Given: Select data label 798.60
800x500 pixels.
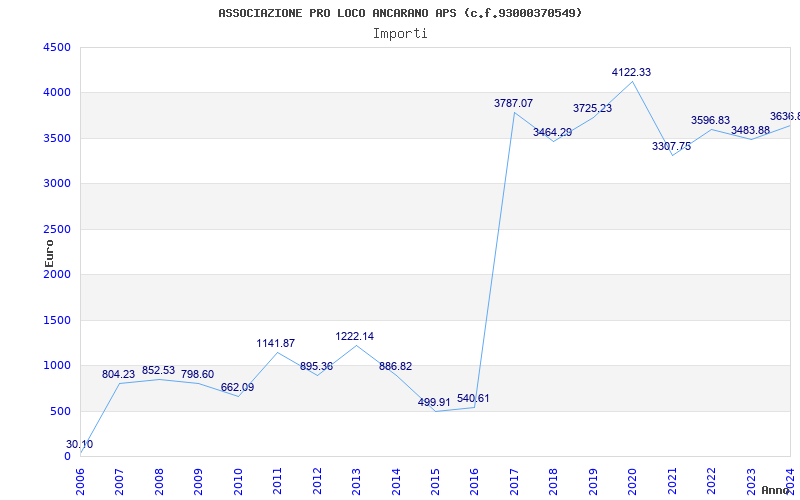Looking at the screenshot, I should pos(197,374).
